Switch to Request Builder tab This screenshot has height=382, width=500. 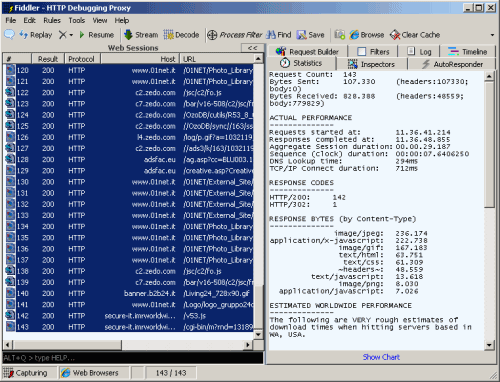click(x=307, y=52)
